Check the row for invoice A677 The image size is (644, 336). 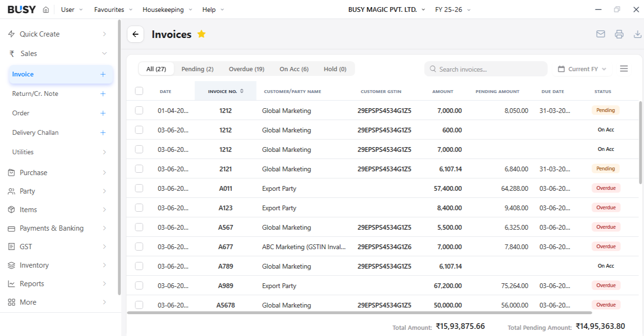139,247
